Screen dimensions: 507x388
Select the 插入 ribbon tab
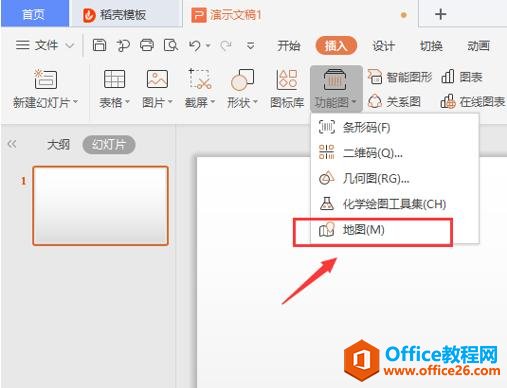click(x=336, y=46)
